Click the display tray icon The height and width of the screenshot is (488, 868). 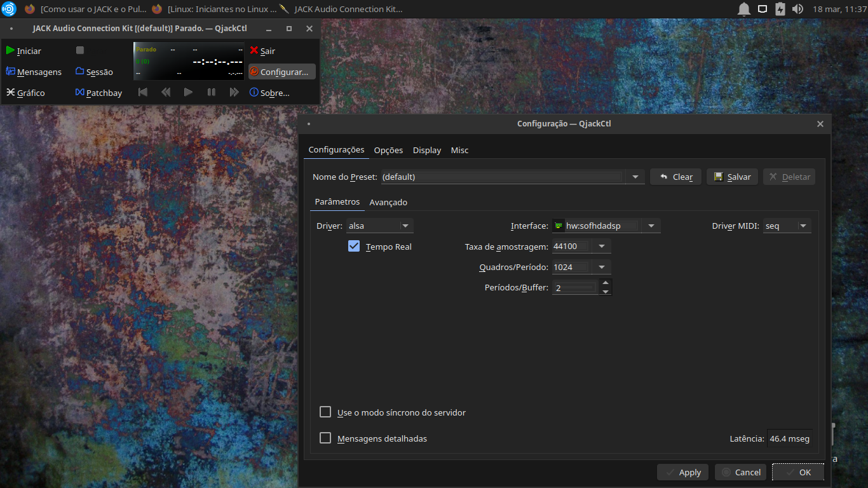point(763,9)
